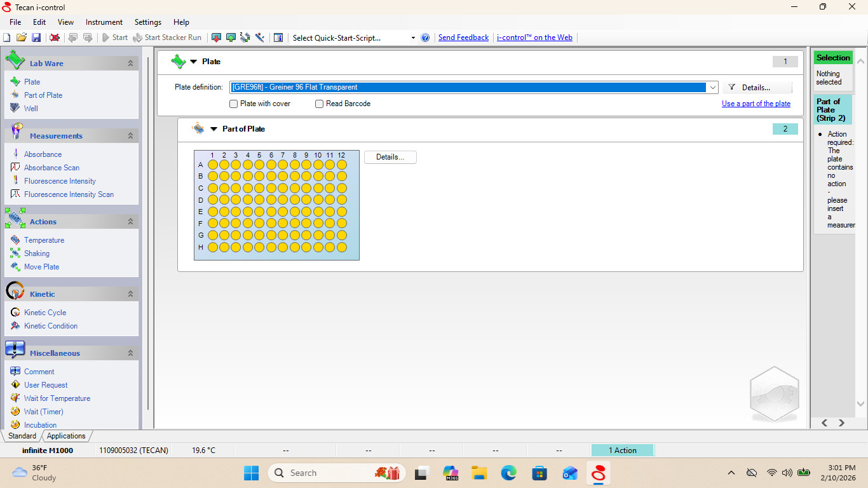Click the blue info toolbar icon
The height and width of the screenshot is (488, 868).
[x=278, y=37]
